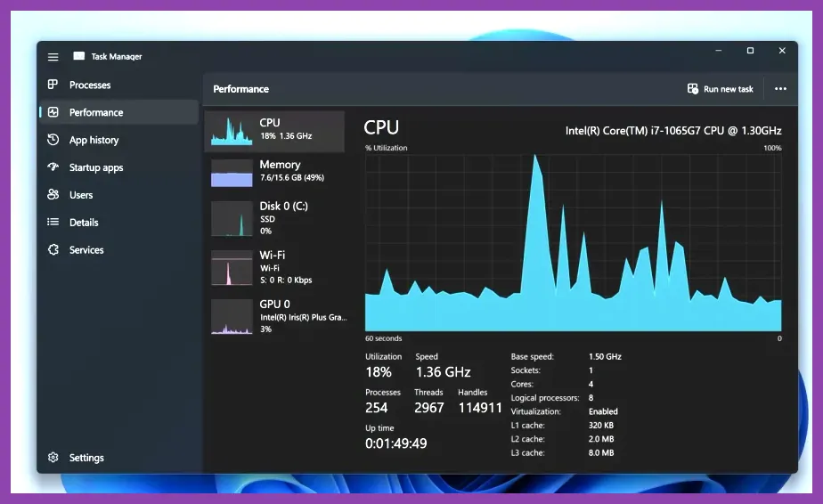Click the 254 processes count
The width and height of the screenshot is (823, 504).
(x=377, y=408)
